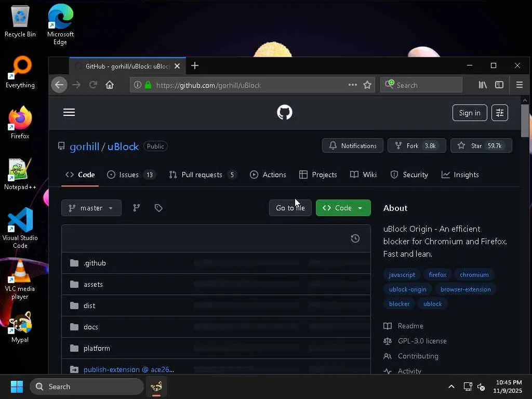Open the Everything search desktop shortcut
This screenshot has height=399, width=532.
coord(20,72)
